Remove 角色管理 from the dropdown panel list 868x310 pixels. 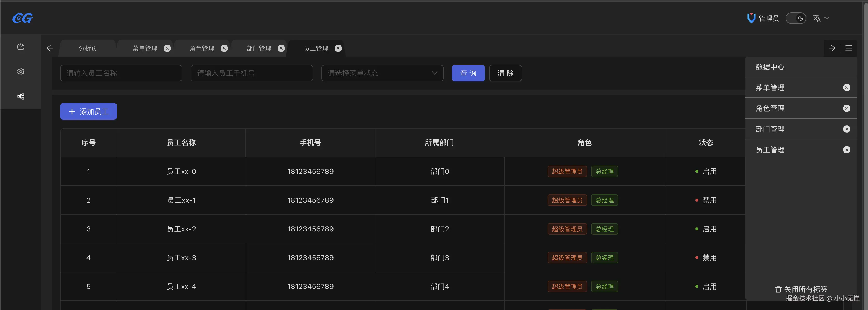click(x=847, y=108)
